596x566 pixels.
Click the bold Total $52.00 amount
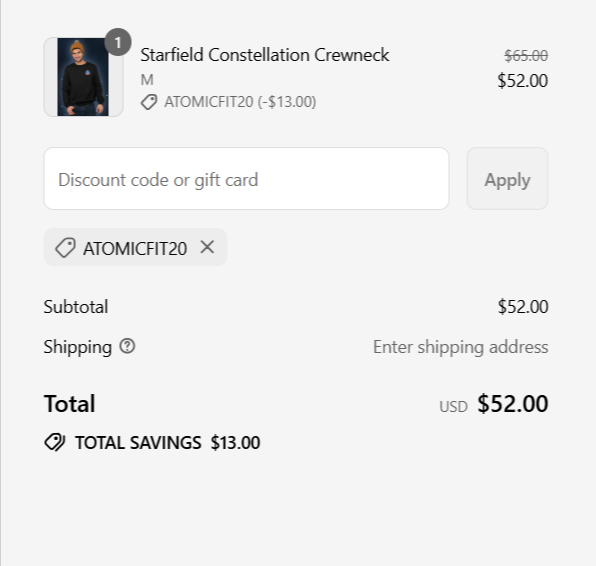513,403
